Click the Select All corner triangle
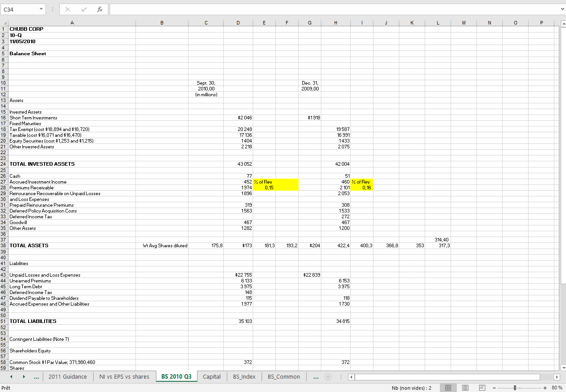566x392 pixels. [x=4, y=23]
